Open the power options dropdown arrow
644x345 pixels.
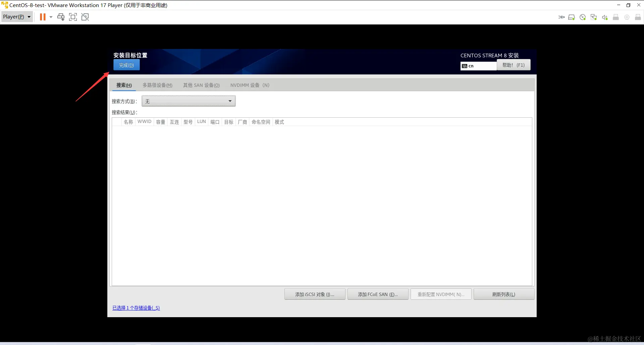pyautogui.click(x=51, y=17)
